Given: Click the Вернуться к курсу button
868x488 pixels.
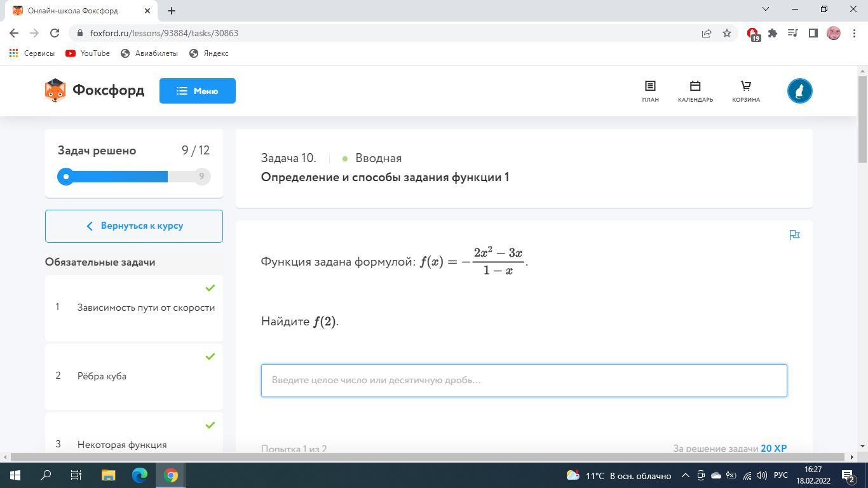Looking at the screenshot, I should coord(134,226).
